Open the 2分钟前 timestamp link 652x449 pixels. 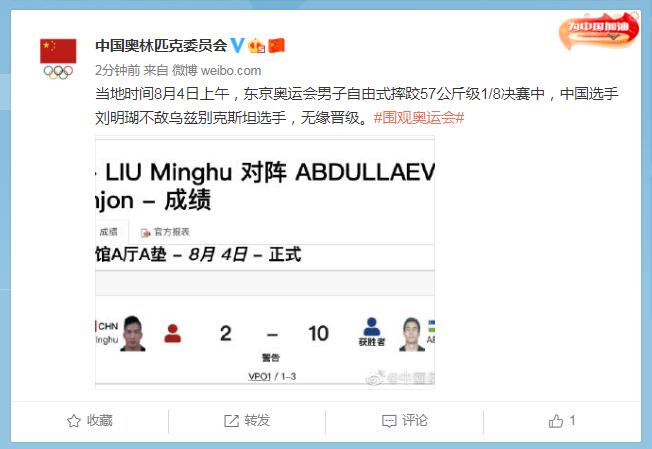click(118, 70)
